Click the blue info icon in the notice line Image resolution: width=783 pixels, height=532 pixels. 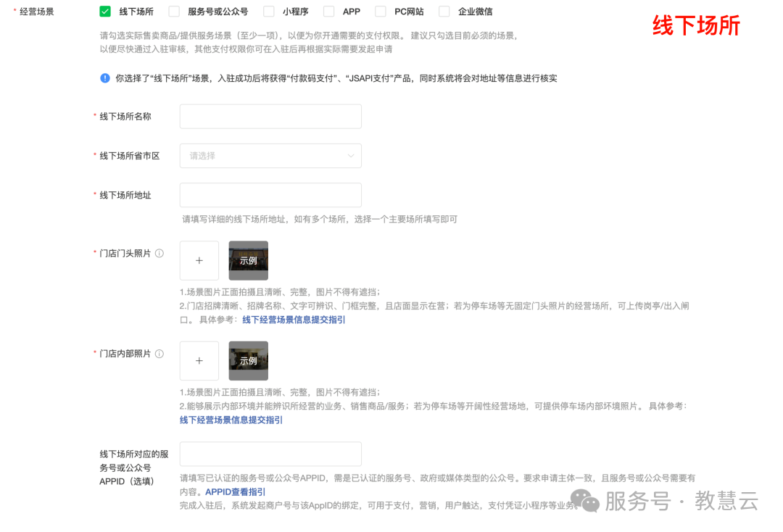(105, 78)
